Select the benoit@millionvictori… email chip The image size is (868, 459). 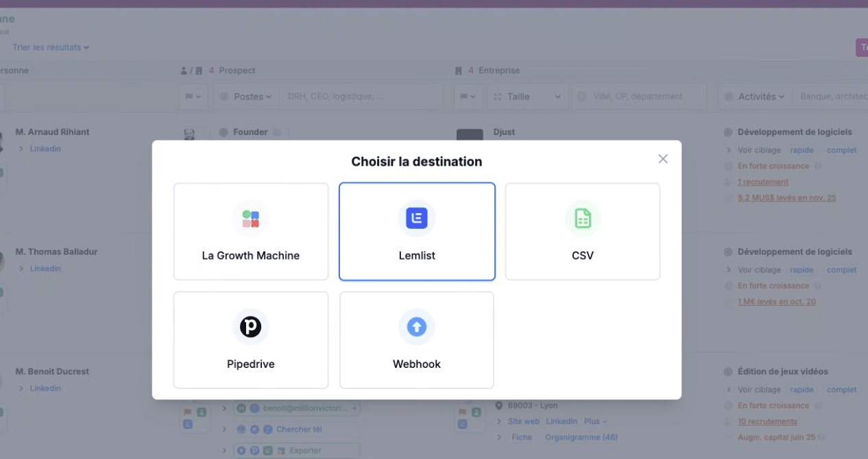[297, 408]
